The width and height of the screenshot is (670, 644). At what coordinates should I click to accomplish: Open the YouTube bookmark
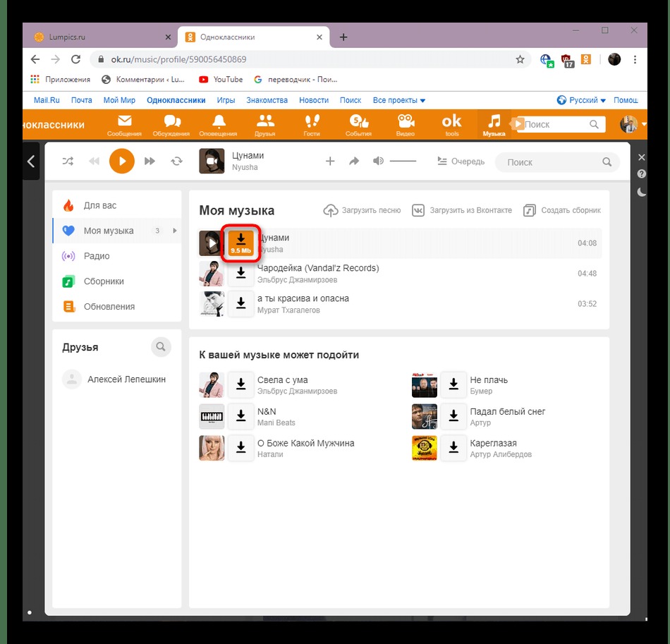221,80
